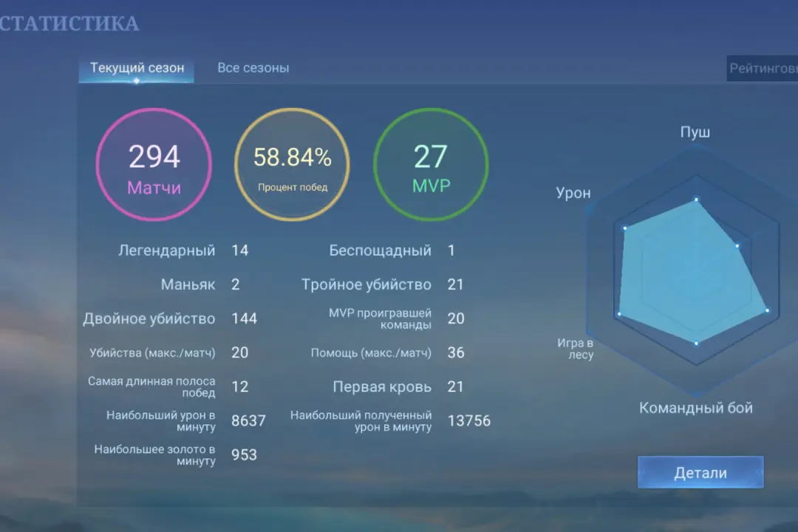This screenshot has height=532, width=798.
Task: Click the Игра в лесу radar label
Action: (x=576, y=349)
